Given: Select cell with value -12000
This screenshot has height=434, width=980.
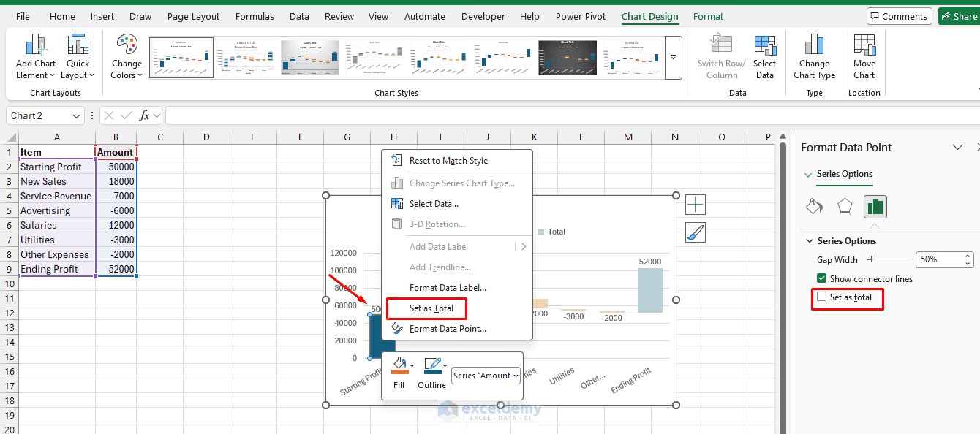Looking at the screenshot, I should [x=116, y=225].
